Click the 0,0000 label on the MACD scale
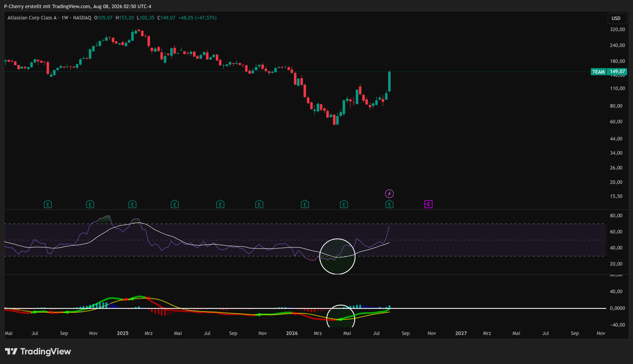The height and width of the screenshot is (364, 633). click(x=617, y=308)
